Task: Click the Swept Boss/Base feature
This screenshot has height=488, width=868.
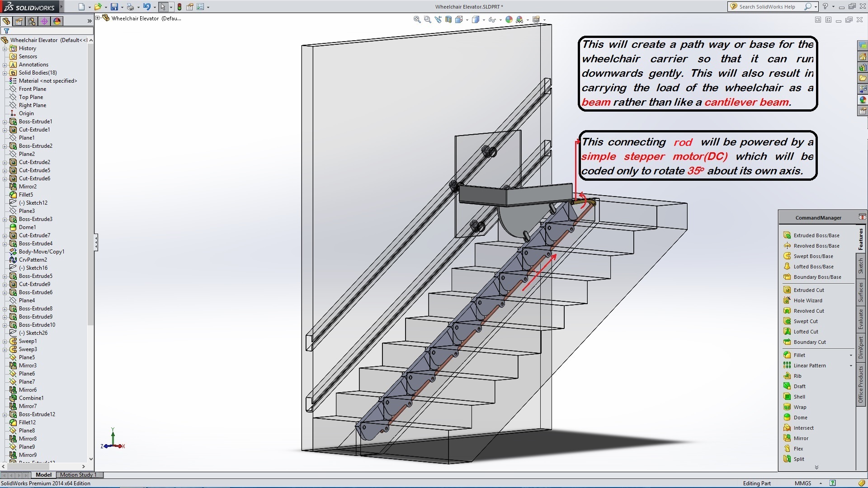Action: click(813, 256)
